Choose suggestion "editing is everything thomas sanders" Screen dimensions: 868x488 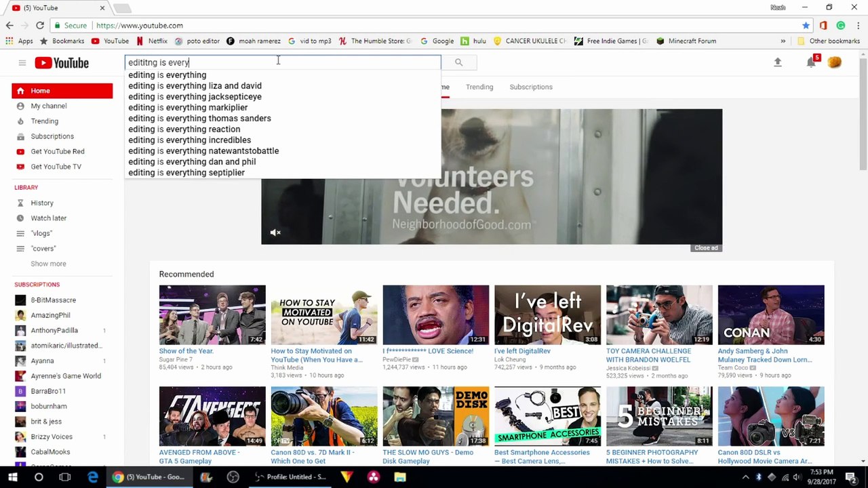(283, 119)
